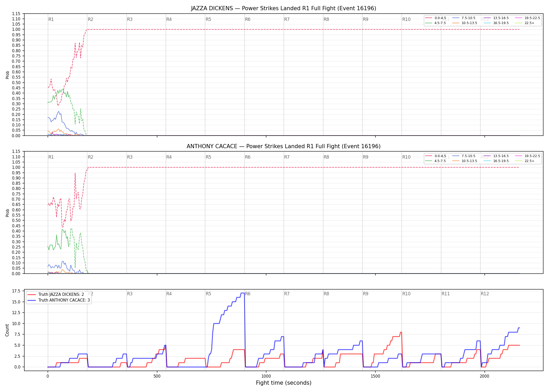Click R10 round marker in Dickens chart
Image resolution: width=549 pixels, height=392 pixels.
point(406,19)
